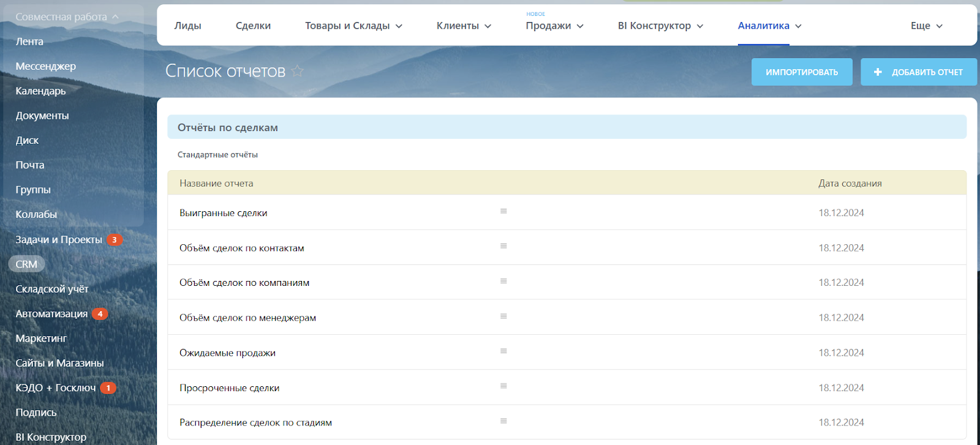Open Календарь in sidebar

click(40, 91)
